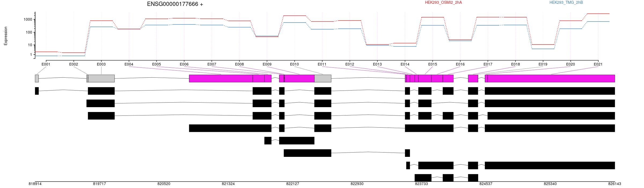Viewport: 644px width, 188px height.
Task: Click exon label E007
Action: pyautogui.click(x=212, y=64)
